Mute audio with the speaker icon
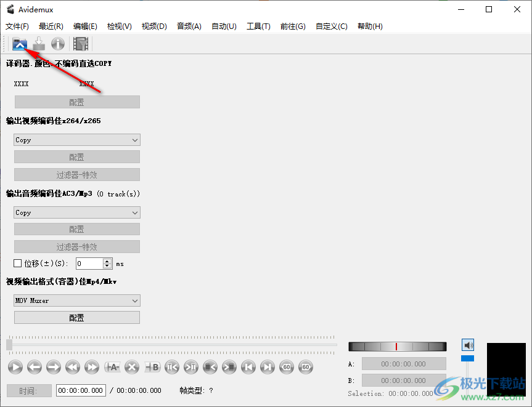 [468, 345]
